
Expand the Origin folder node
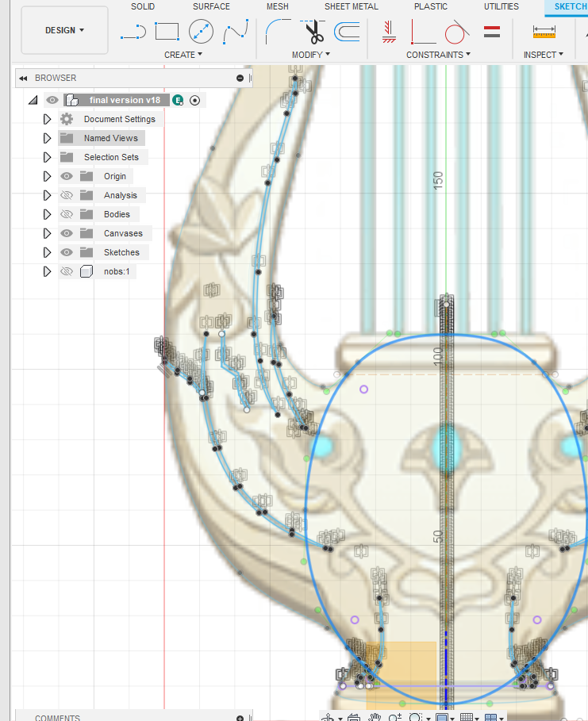coord(47,176)
